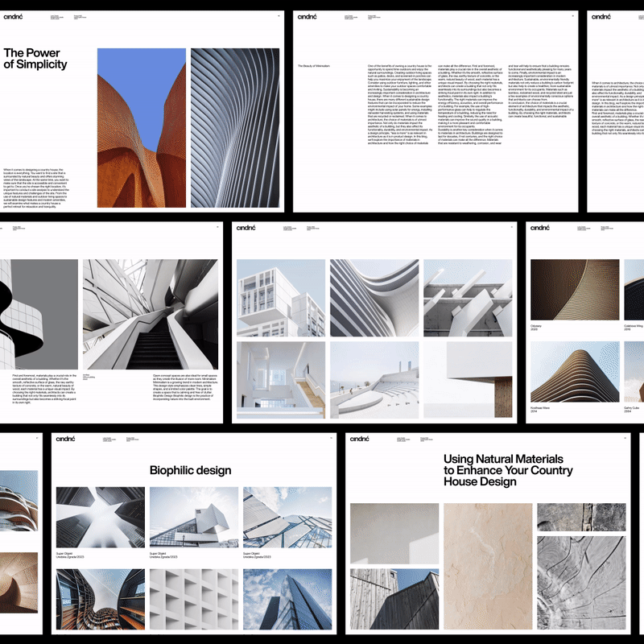This screenshot has height=644, width=644.
Task: Select the dark staircase interior photo
Action: click(150, 314)
